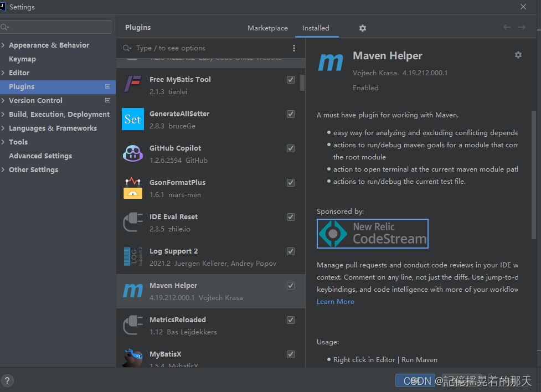Screen dimensions: 541x392
Task: Select the GsonFormatPlus plugin name
Action: [x=177, y=183]
